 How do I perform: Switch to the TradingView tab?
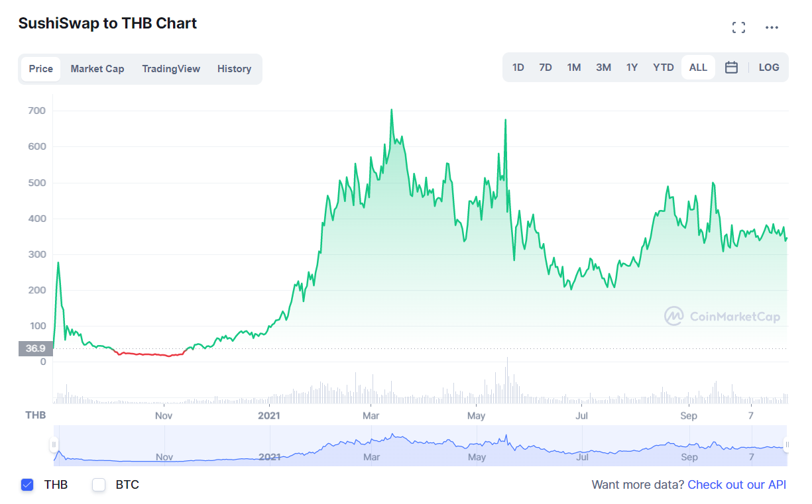(171, 69)
